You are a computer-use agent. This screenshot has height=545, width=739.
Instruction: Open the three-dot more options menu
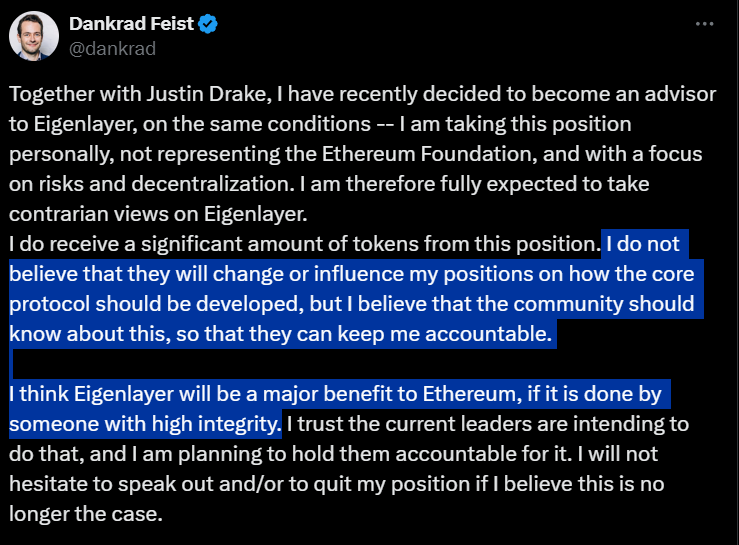click(704, 24)
